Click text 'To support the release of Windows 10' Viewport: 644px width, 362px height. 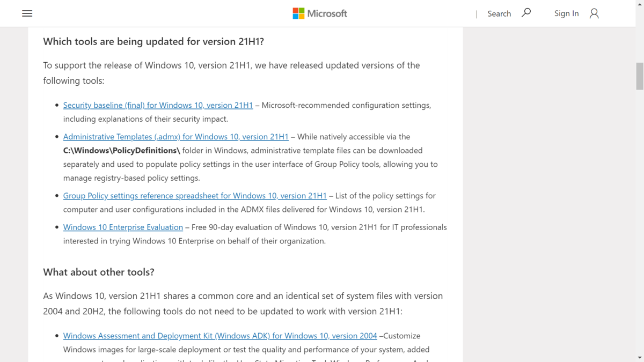[x=120, y=65]
